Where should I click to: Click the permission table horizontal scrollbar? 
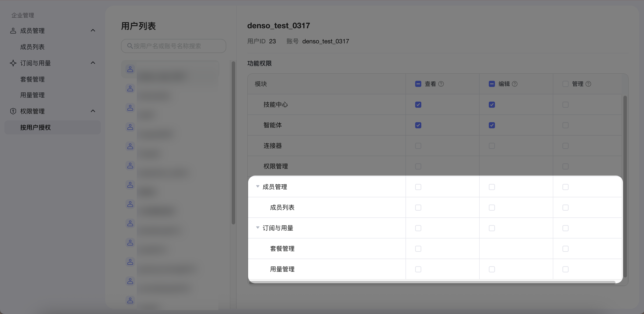click(432, 282)
